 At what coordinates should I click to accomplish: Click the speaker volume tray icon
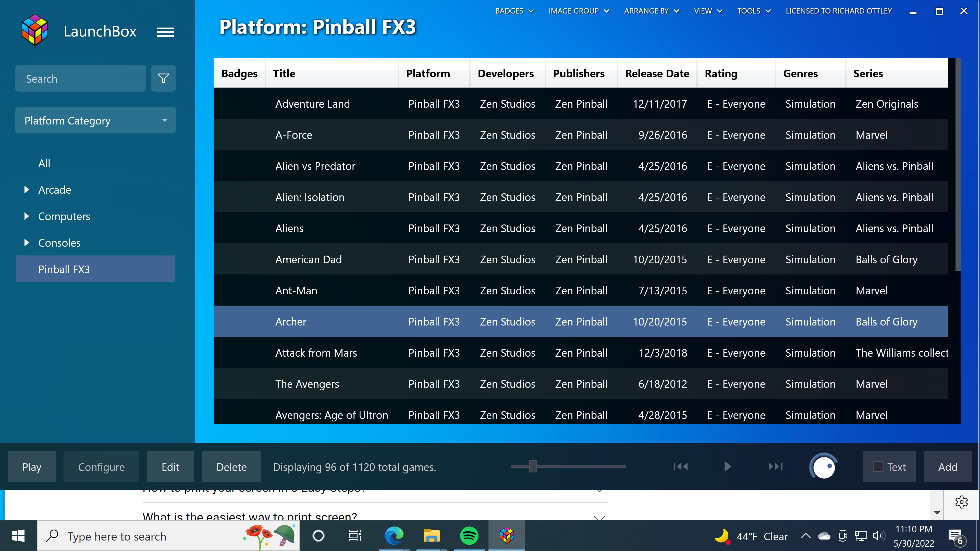point(879,536)
